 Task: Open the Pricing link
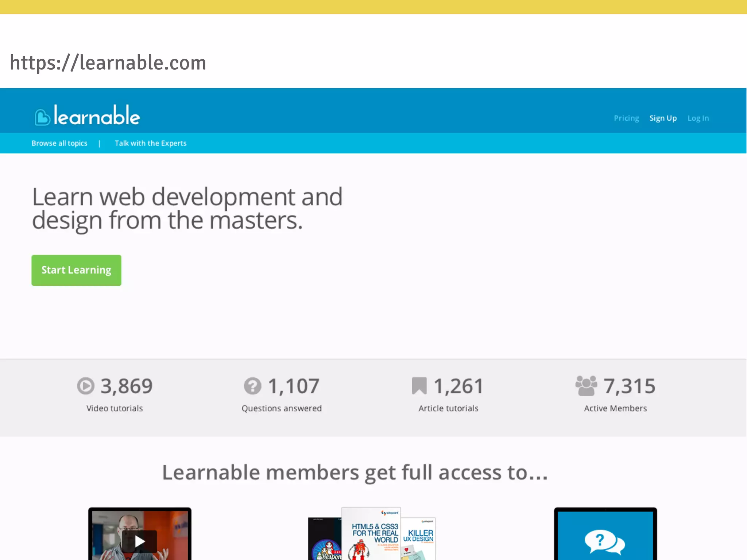[x=626, y=118]
